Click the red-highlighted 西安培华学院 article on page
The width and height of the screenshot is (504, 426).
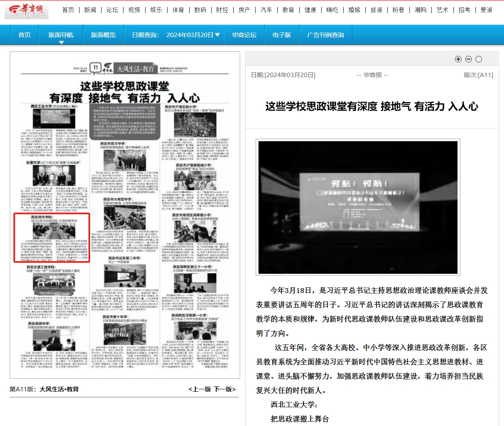(x=52, y=237)
